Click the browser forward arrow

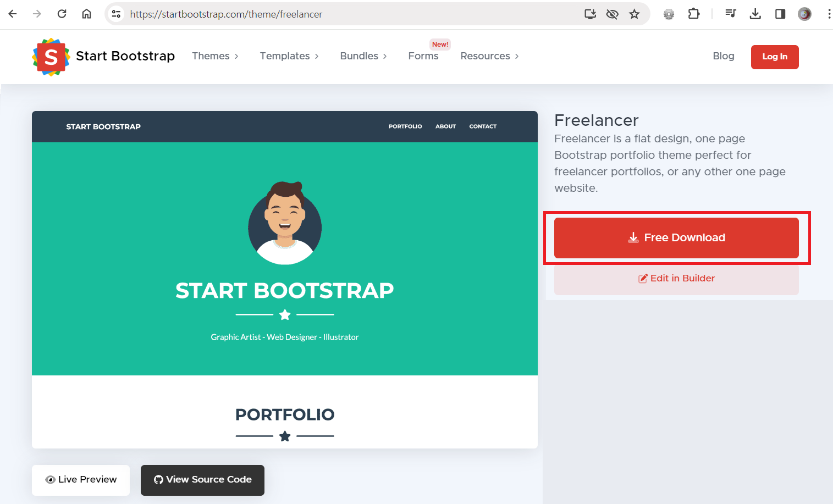[37, 14]
